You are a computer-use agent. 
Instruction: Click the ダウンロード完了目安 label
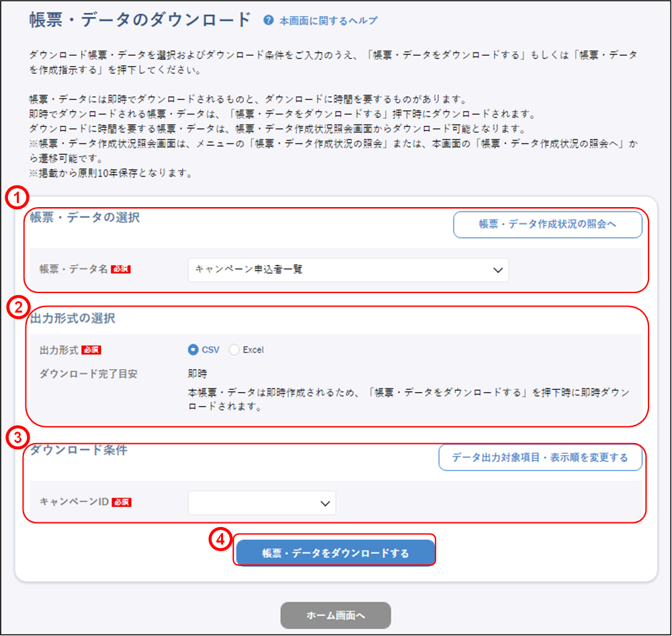click(x=89, y=374)
